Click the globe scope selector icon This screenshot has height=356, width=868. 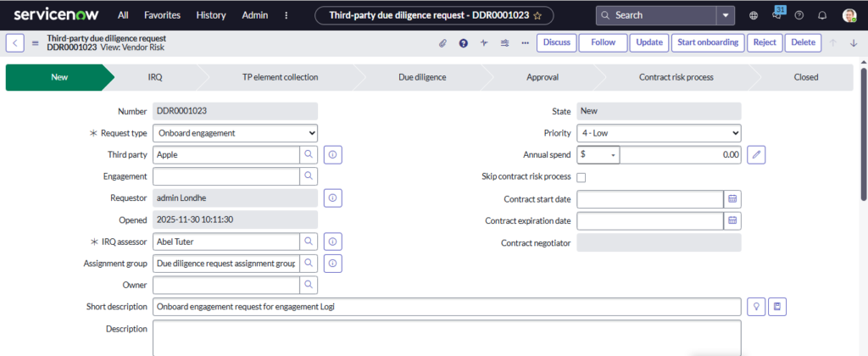(754, 15)
